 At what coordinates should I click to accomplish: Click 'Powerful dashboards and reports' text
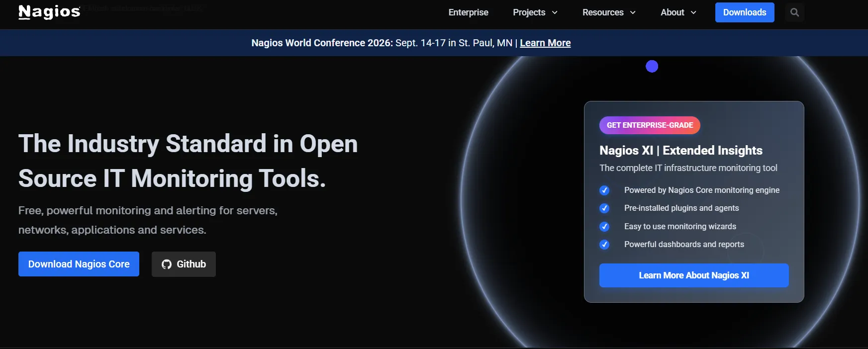click(x=684, y=245)
